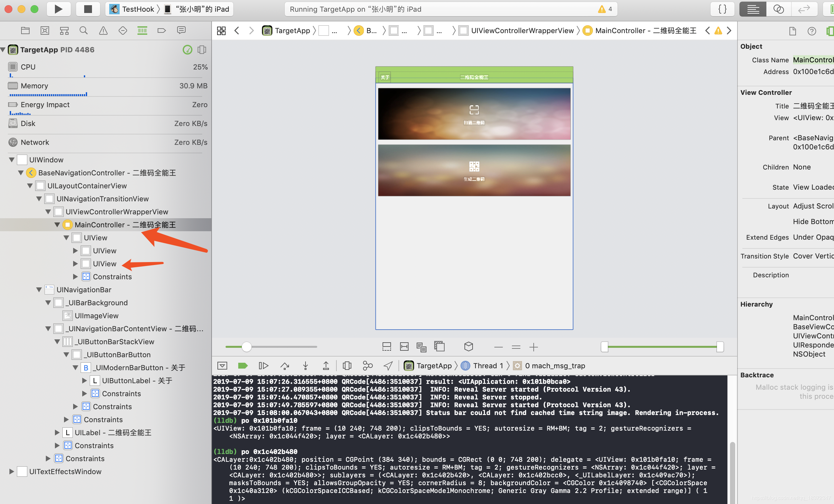Select the Memory gauge row
The image size is (834, 504).
[x=106, y=89]
